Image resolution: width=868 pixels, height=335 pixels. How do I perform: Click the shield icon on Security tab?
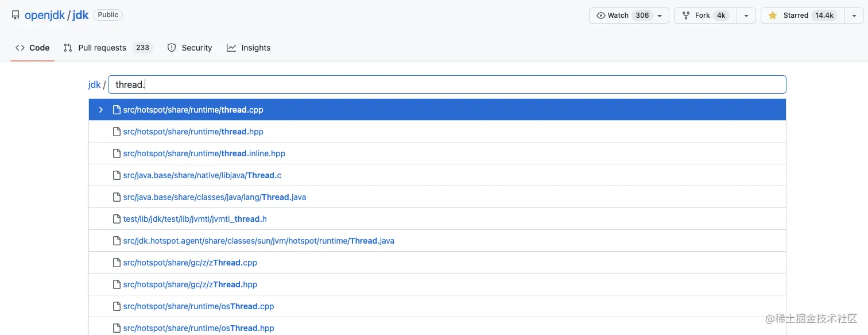tap(172, 48)
